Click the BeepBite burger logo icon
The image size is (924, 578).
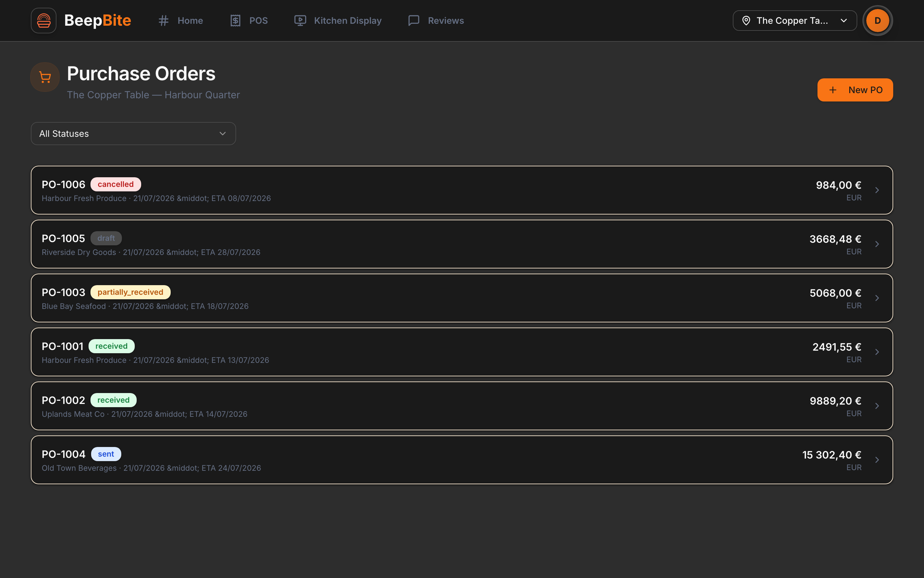[x=44, y=21]
